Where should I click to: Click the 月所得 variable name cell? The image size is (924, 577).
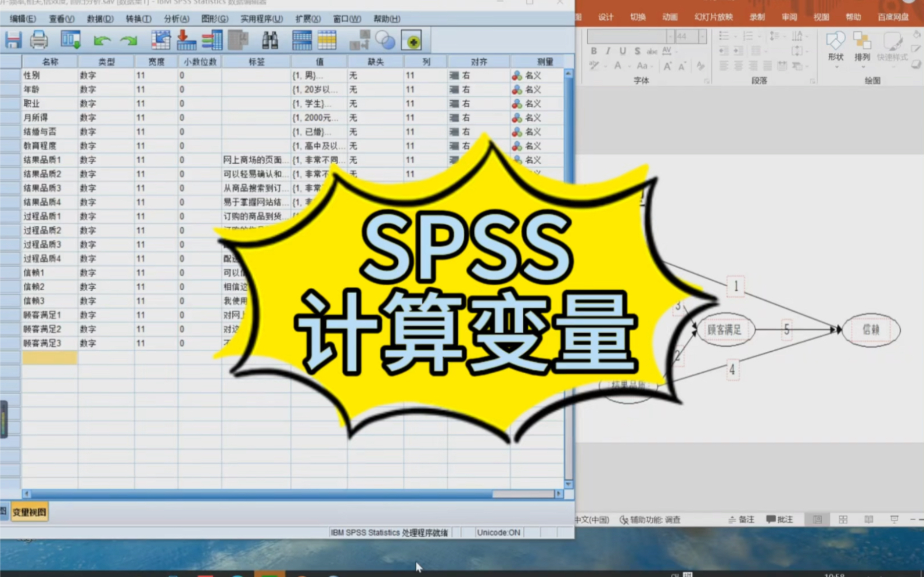pyautogui.click(x=49, y=118)
